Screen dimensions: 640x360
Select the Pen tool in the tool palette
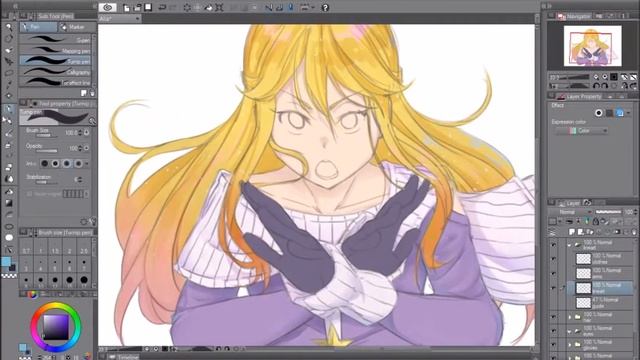9,109
